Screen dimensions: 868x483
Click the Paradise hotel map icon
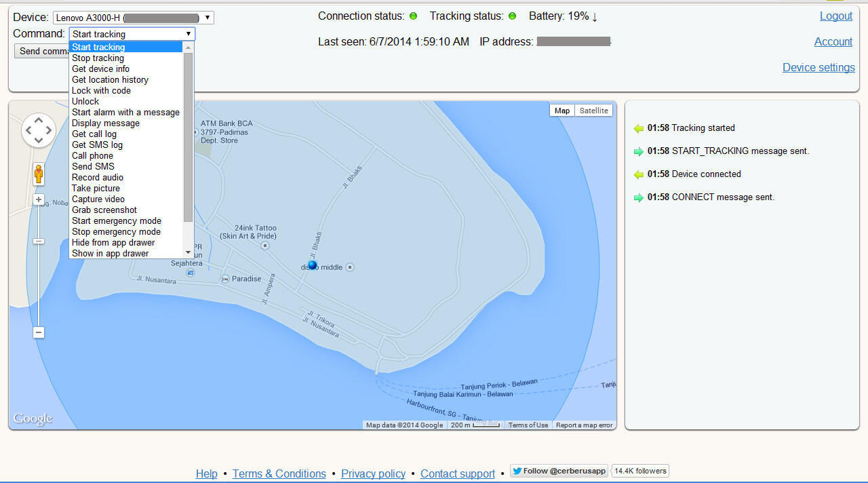pos(225,279)
